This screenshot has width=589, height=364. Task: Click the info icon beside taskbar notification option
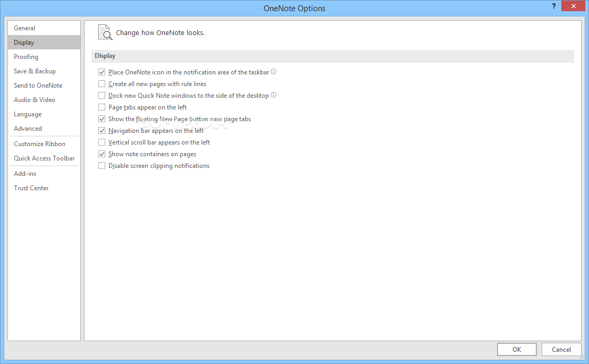(273, 72)
